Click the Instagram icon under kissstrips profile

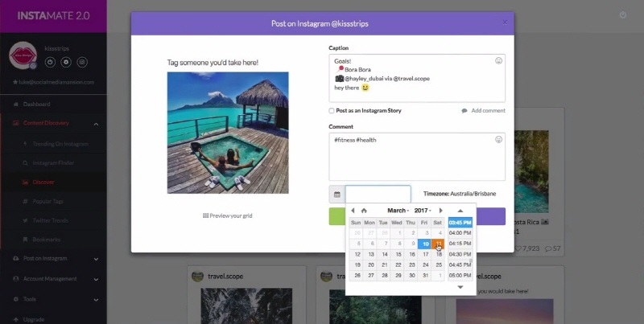click(x=82, y=63)
